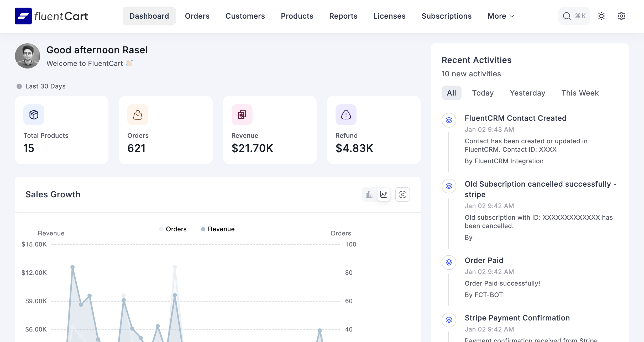The width and height of the screenshot is (644, 342).
Task: Open the settings gear
Action: [x=622, y=16]
